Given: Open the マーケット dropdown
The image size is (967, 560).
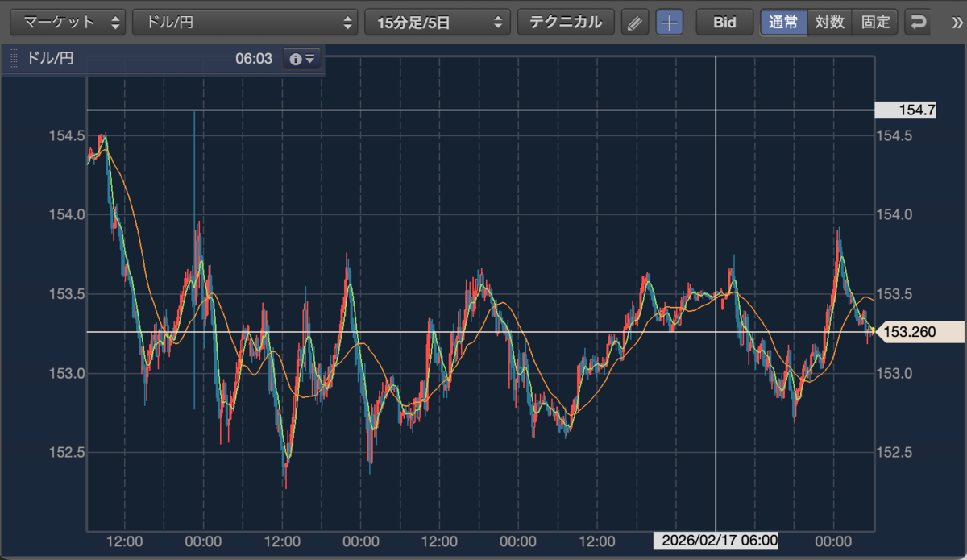Looking at the screenshot, I should point(68,22).
